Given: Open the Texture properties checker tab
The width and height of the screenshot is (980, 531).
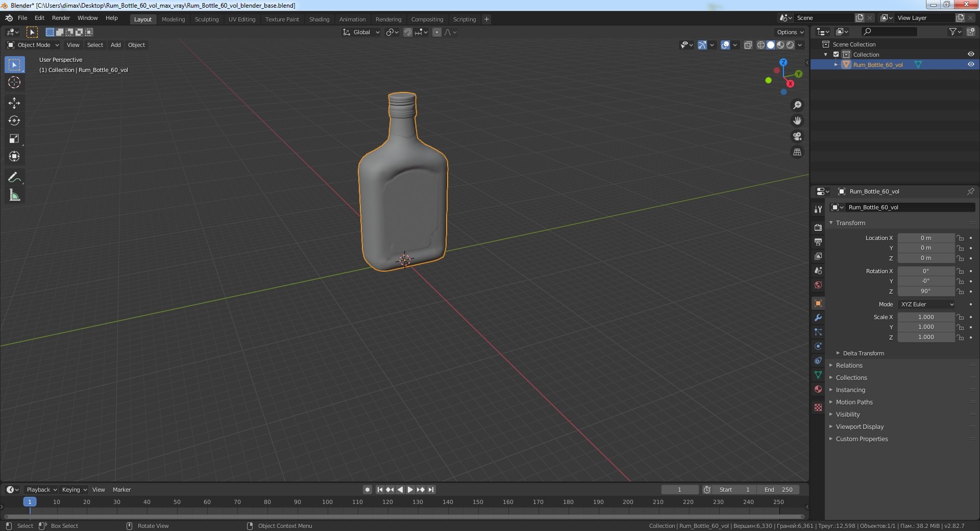Looking at the screenshot, I should click(x=818, y=407).
